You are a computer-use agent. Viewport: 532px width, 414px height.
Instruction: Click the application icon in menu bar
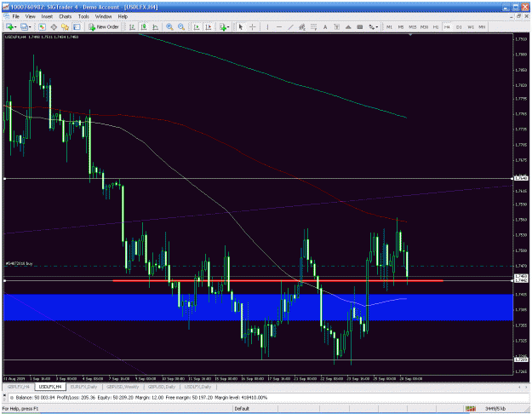click(x=6, y=16)
